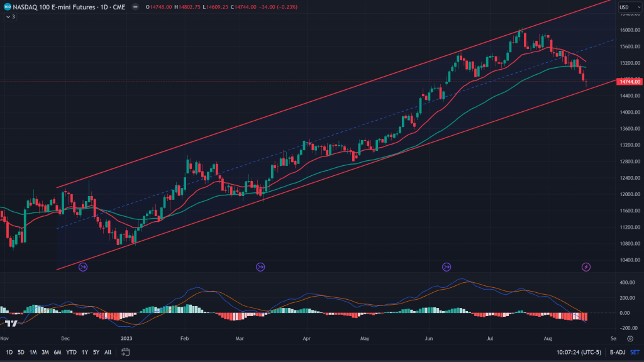The image size is (644, 362).
Task: Open chart settings gear on time axis
Action: (x=630, y=338)
